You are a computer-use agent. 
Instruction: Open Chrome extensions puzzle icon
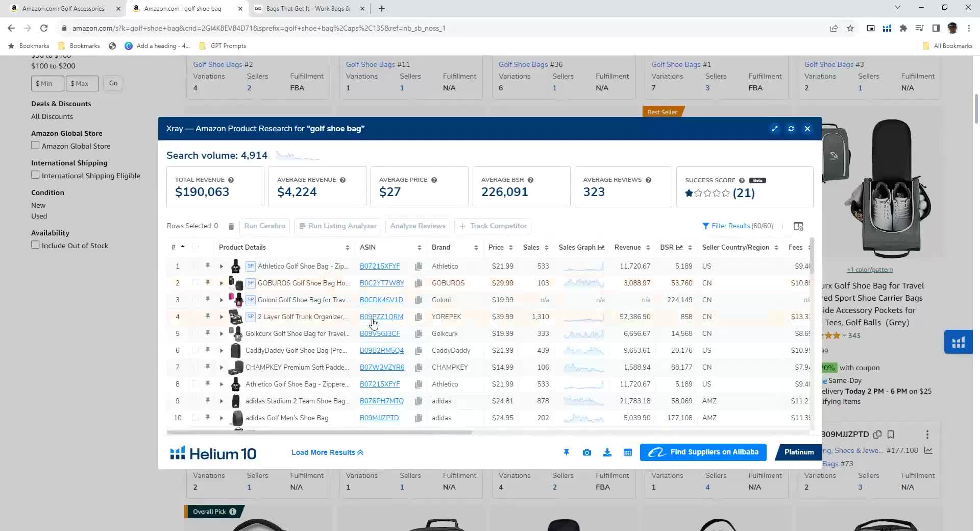point(903,28)
